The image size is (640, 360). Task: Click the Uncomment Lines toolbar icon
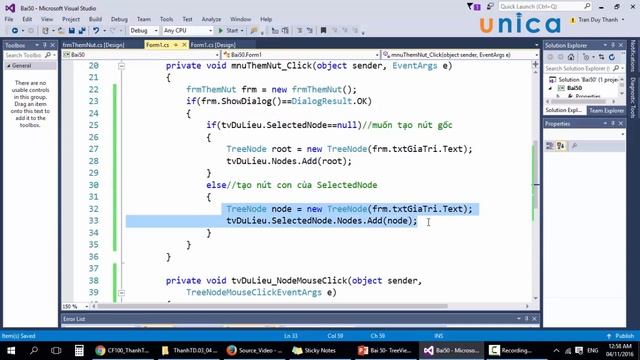click(285, 31)
